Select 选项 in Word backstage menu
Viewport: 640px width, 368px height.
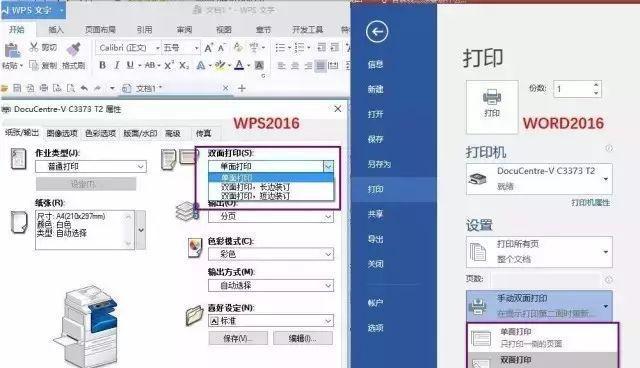[375, 328]
